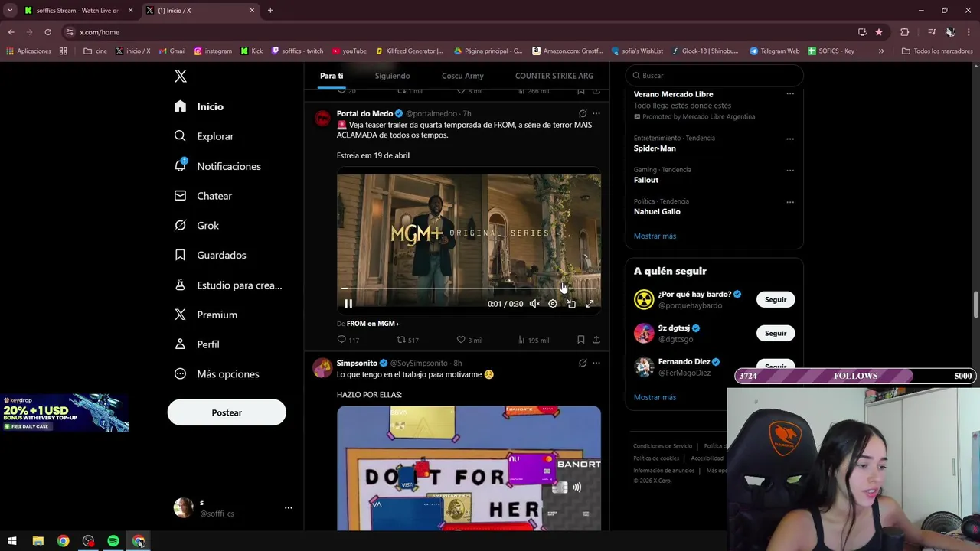Expand Más opciones menu
Viewport: 980px width, 551px height.
coord(217,374)
